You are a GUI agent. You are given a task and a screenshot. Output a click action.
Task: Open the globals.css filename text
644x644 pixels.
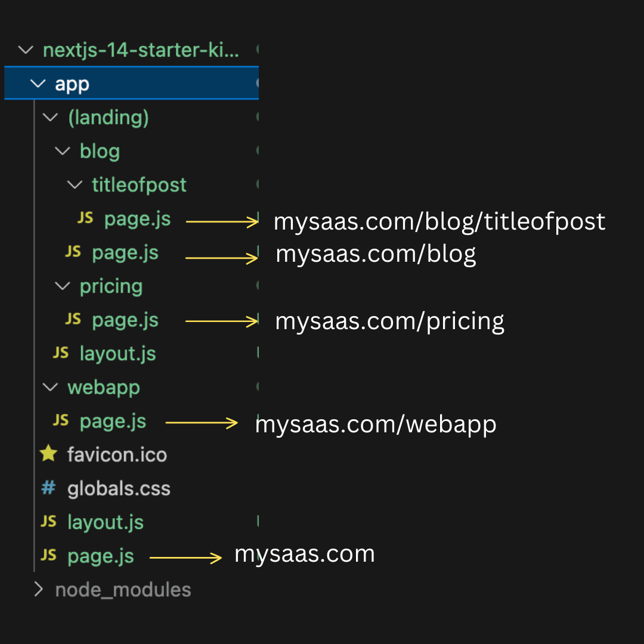[119, 489]
